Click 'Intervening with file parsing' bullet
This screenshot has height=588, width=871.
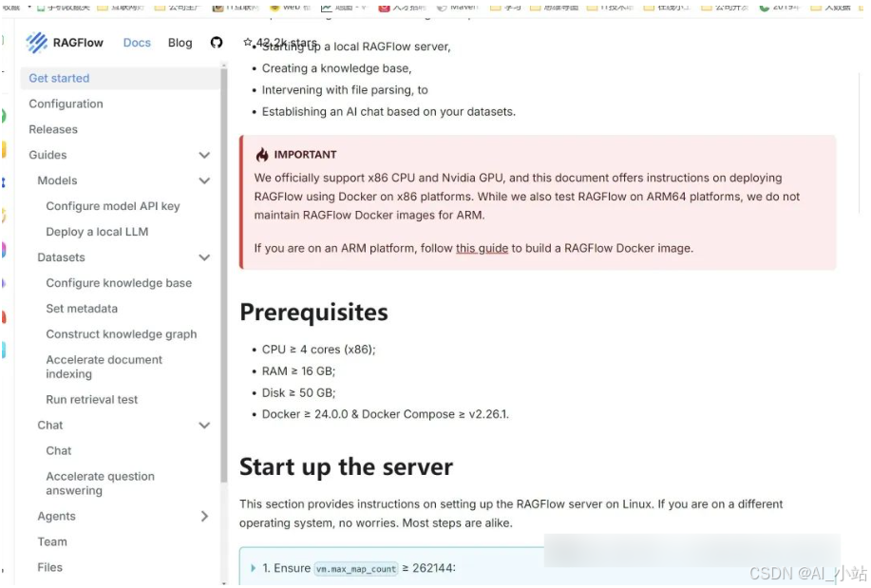click(345, 90)
